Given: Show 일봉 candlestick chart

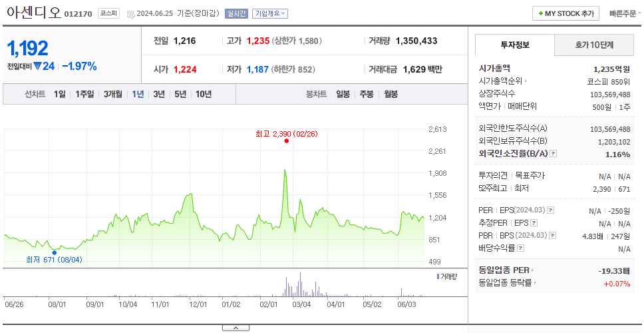Looking at the screenshot, I should (343, 94).
